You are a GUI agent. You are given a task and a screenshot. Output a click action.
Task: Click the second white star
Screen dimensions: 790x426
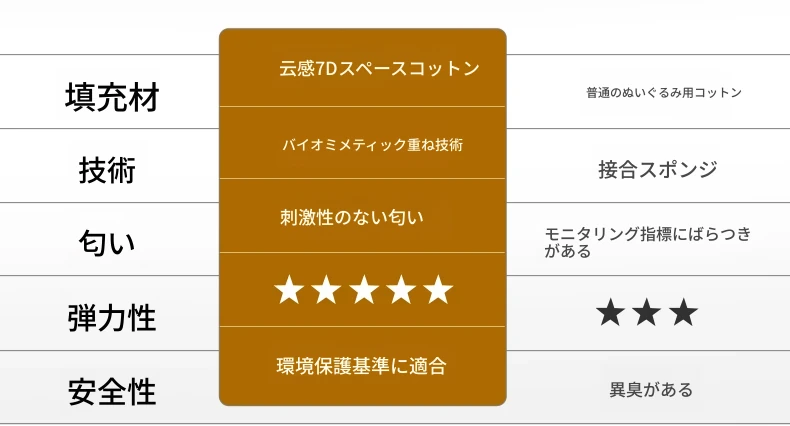click(x=326, y=290)
